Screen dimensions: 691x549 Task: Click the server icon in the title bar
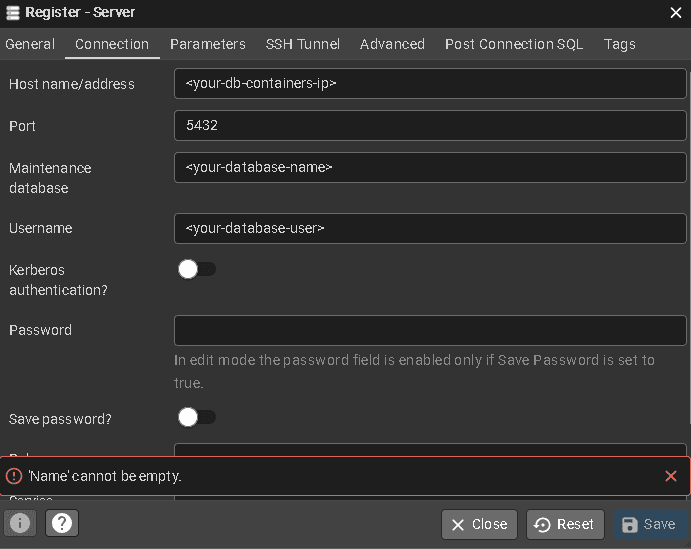click(x=11, y=13)
